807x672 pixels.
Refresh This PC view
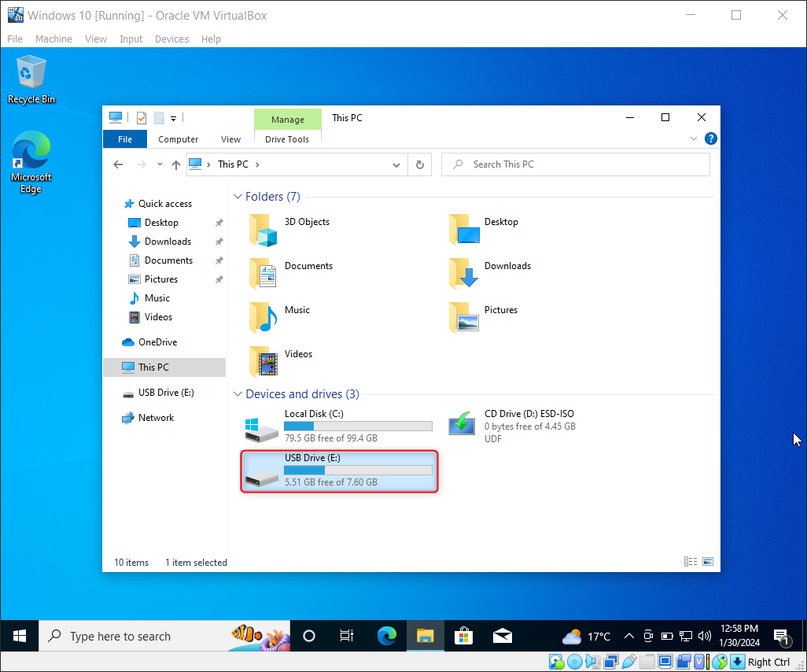[x=420, y=164]
